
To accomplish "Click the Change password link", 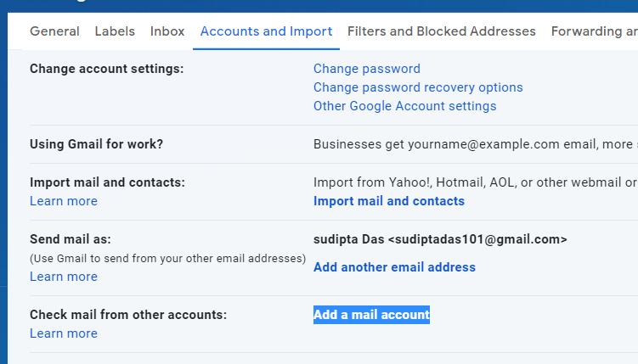I will pos(366,69).
